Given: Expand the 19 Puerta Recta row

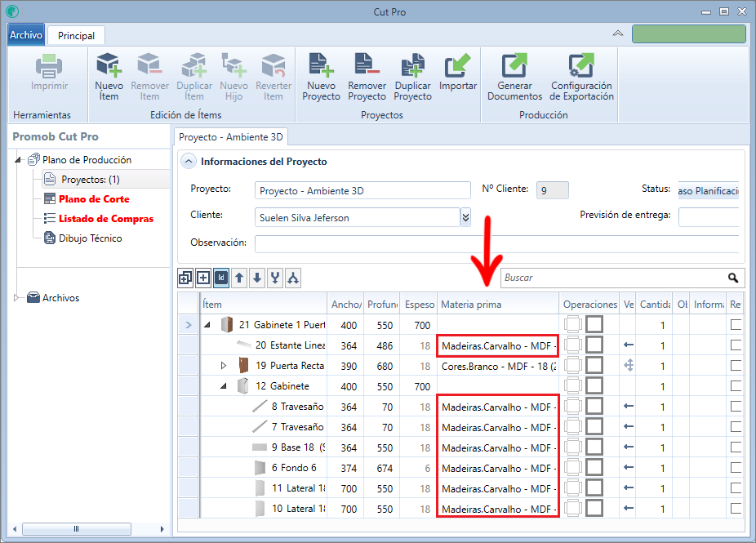Looking at the screenshot, I should point(223,366).
